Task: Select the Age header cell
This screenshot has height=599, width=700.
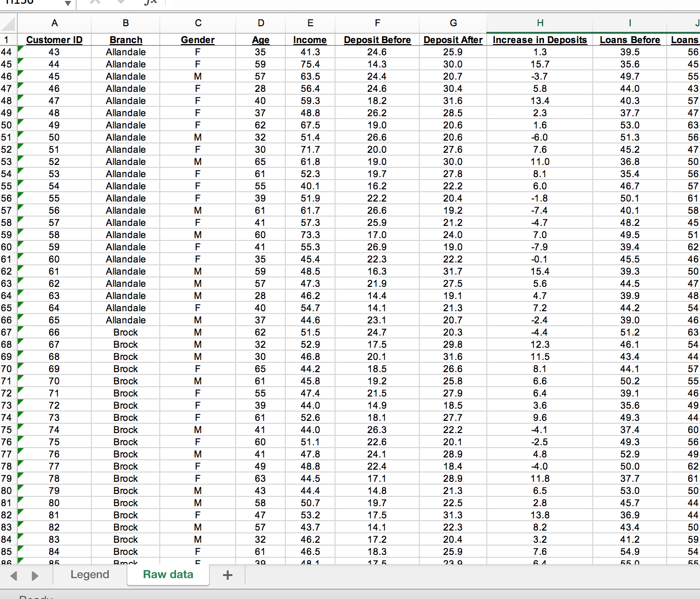Action: point(261,40)
